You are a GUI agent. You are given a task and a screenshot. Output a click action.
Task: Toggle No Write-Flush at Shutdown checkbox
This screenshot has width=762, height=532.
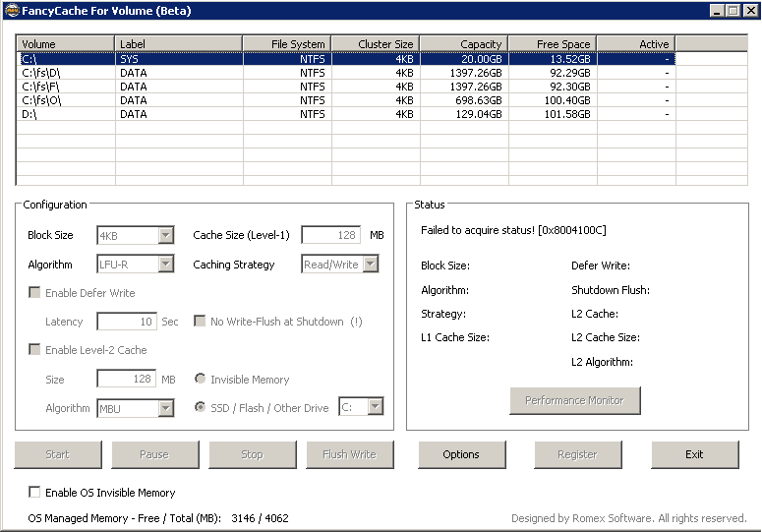pyautogui.click(x=200, y=322)
